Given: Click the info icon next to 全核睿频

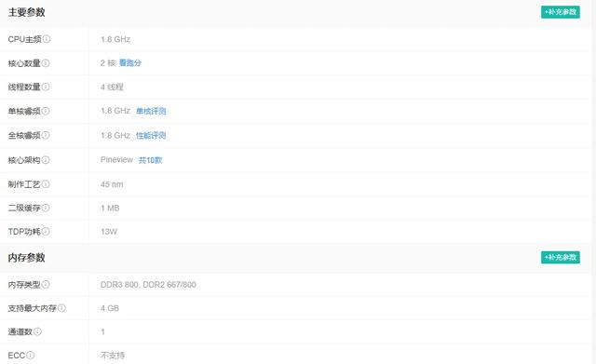Looking at the screenshot, I should click(x=46, y=135).
